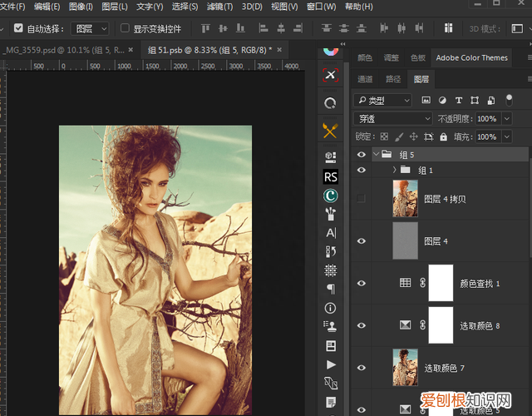Check the 显示变换控件 checkbox

point(126,28)
